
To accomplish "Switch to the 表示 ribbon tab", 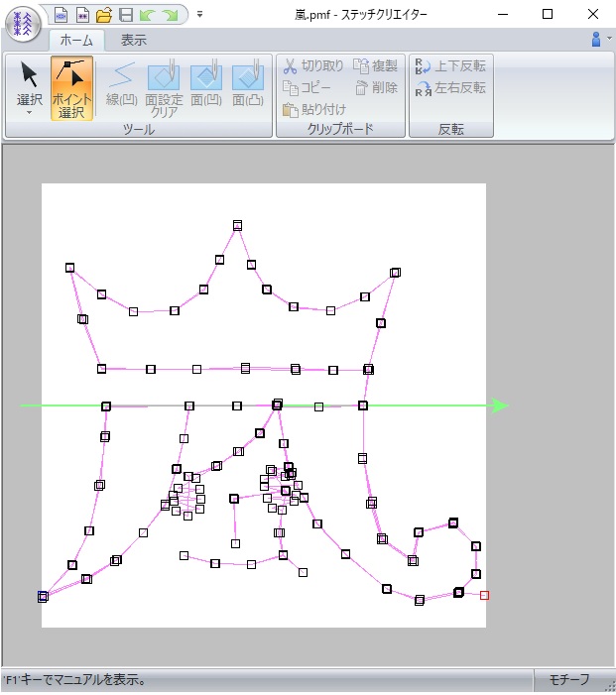I will (x=134, y=41).
